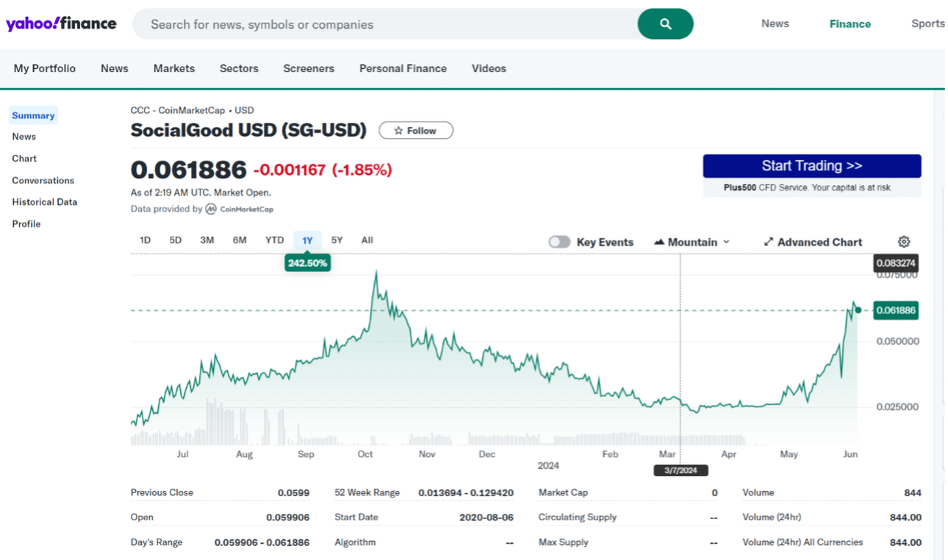948x560 pixels.
Task: Select the YTD time range
Action: 274,240
